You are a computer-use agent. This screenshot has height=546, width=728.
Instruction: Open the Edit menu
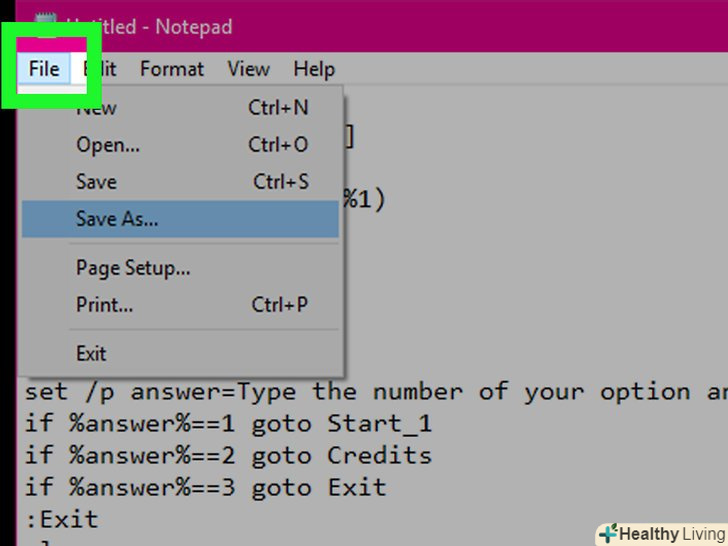[x=100, y=69]
